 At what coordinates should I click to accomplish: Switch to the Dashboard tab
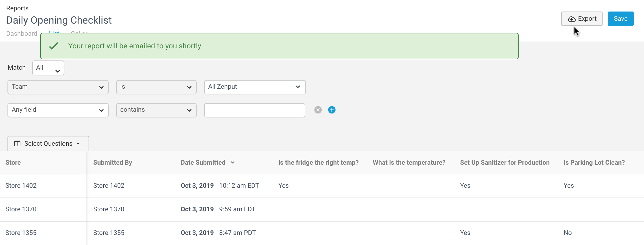click(x=22, y=33)
